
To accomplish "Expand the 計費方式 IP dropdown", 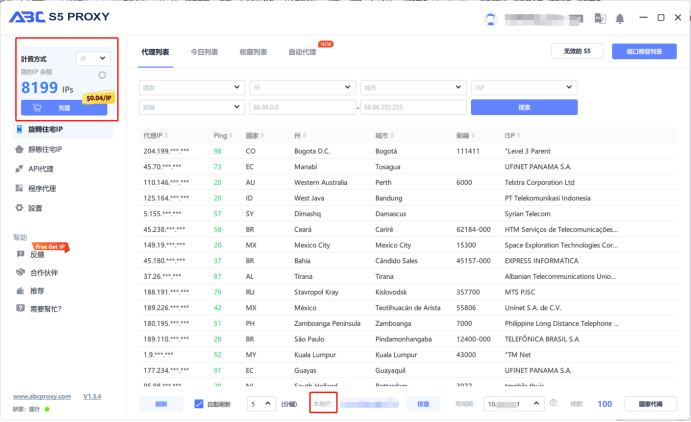I will click(x=93, y=59).
